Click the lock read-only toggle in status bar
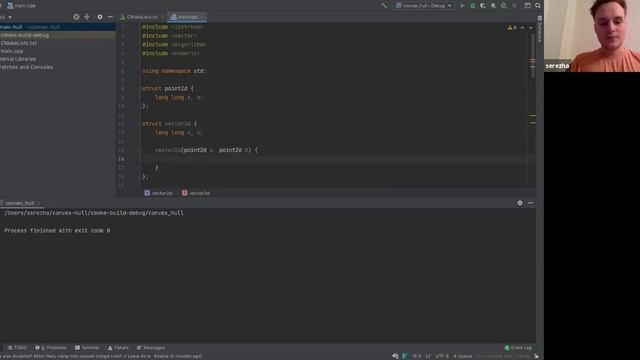This screenshot has height=360, width=640. (x=536, y=356)
